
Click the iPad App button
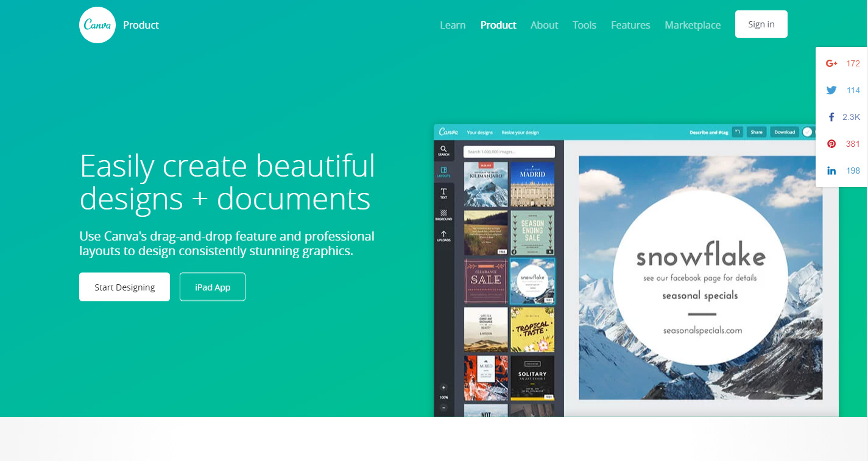pos(213,287)
